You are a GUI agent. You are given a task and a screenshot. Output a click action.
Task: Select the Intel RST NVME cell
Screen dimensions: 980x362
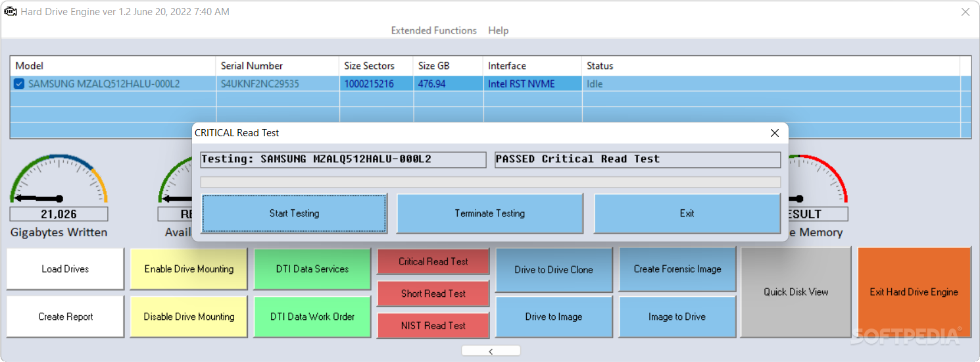[x=532, y=84]
